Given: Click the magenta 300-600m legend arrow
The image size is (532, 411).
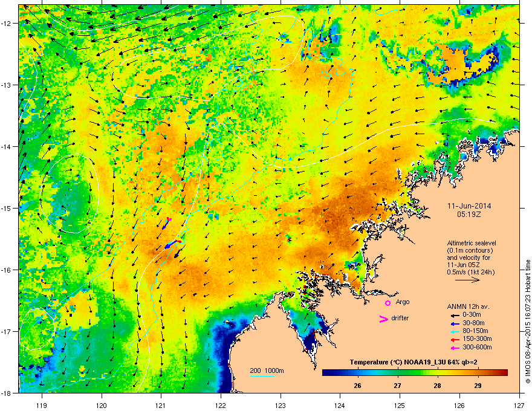Looking at the screenshot, I should coord(455,348).
